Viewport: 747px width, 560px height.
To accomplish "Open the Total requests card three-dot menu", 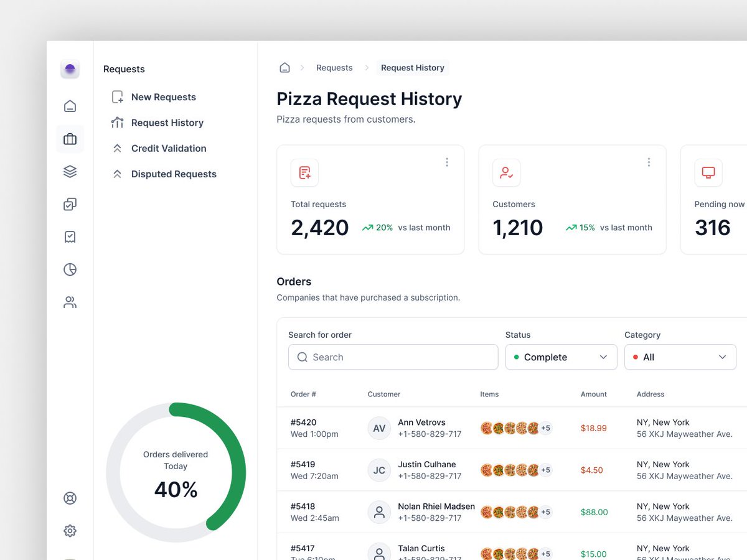I will (447, 162).
